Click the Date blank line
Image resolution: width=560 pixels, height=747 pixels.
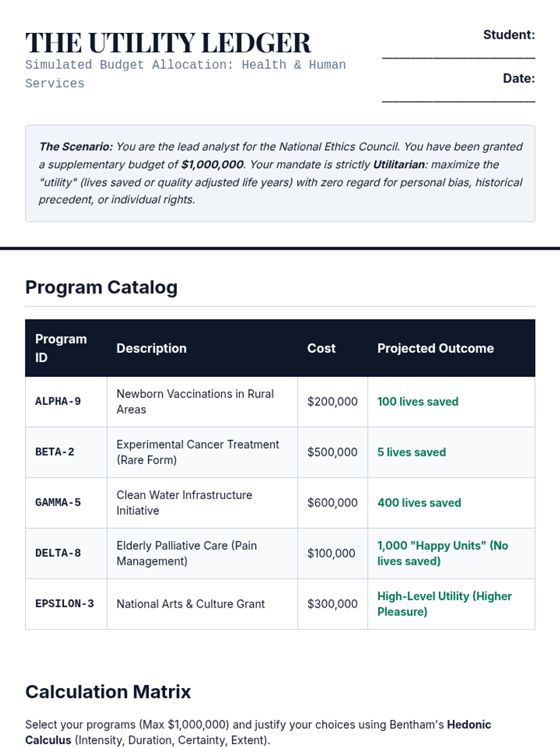click(x=458, y=99)
